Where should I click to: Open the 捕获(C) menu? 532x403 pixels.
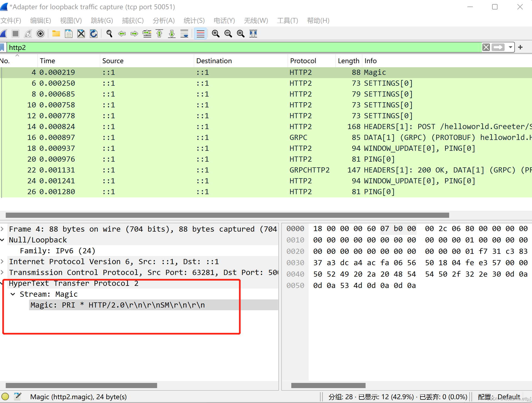click(133, 21)
